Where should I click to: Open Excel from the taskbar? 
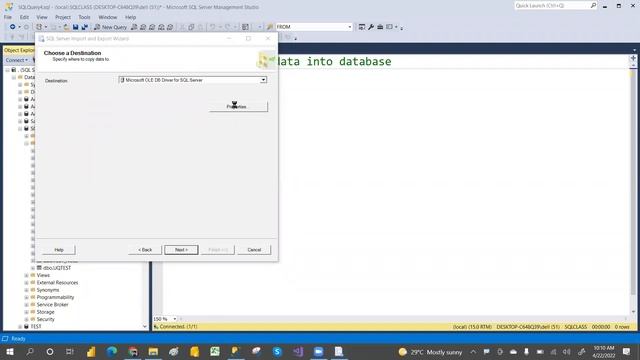pyautogui.click(x=215, y=352)
